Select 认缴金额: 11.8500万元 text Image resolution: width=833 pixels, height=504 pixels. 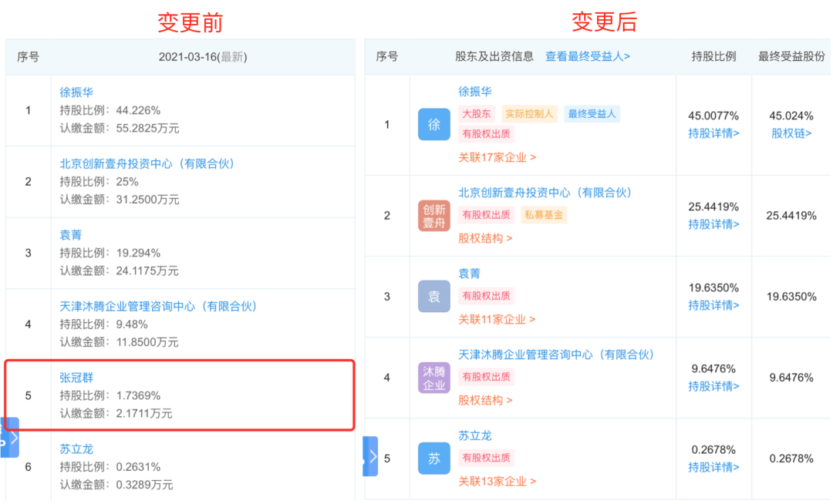(119, 342)
